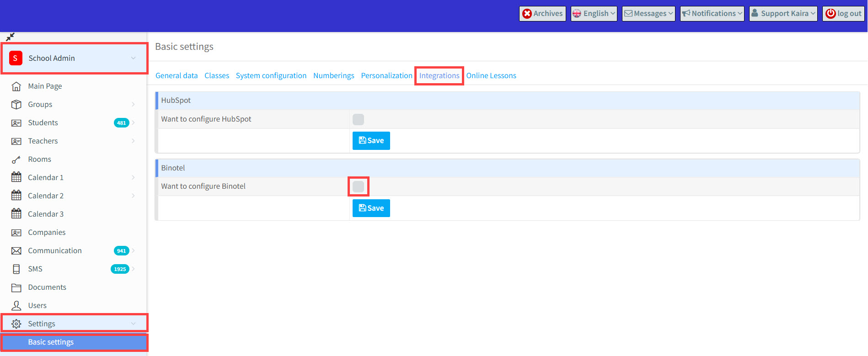Viewport: 868px width, 356px height.
Task: Switch to the Online Lessons tab
Action: [491, 75]
